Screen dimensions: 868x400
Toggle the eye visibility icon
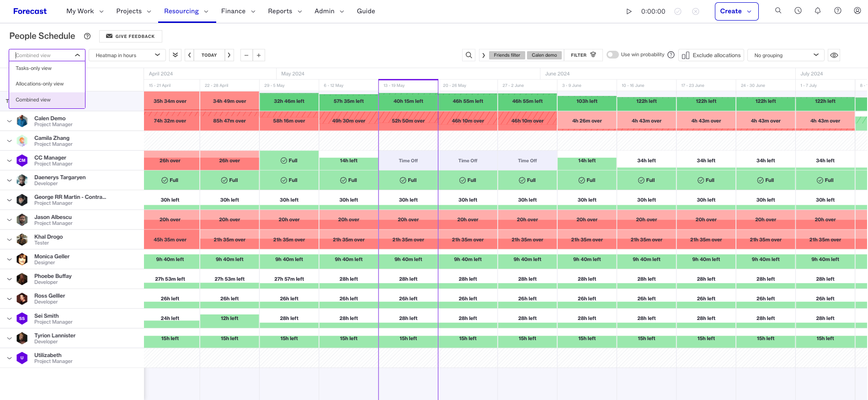pos(834,55)
